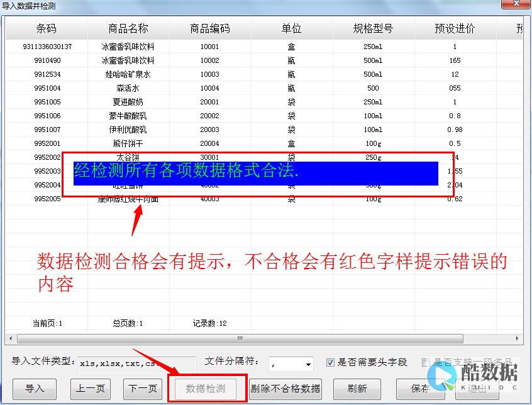532x405 pixels.
Task: Click product code 10001
Action: point(209,47)
